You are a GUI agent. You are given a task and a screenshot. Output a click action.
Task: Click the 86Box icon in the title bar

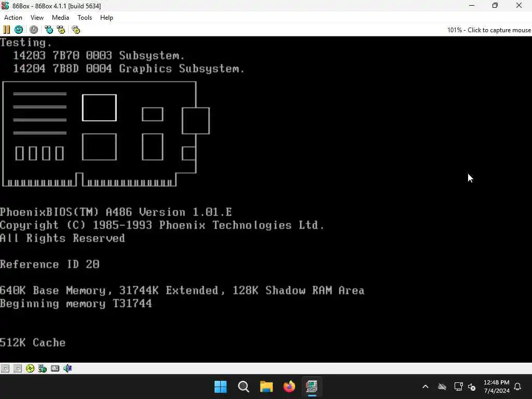(x=5, y=6)
